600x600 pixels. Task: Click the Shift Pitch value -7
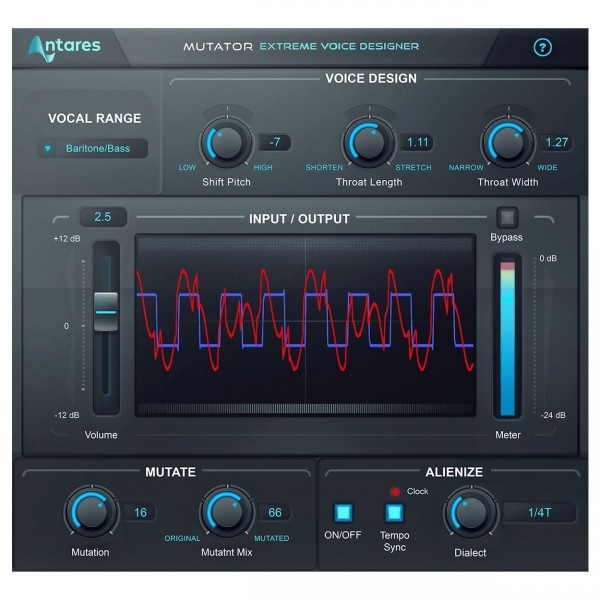tap(275, 142)
